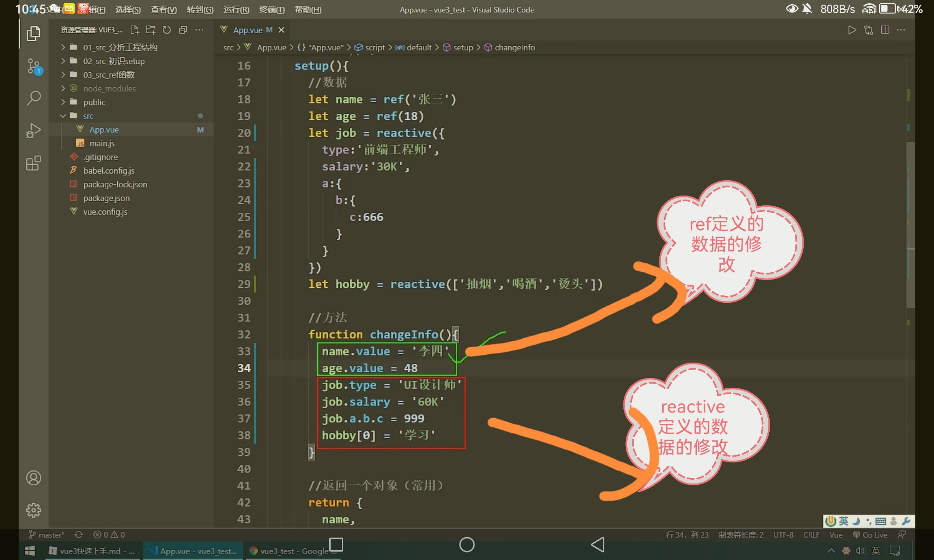Open the Manage gear icon
Screen dimensions: 934x560
point(33,510)
